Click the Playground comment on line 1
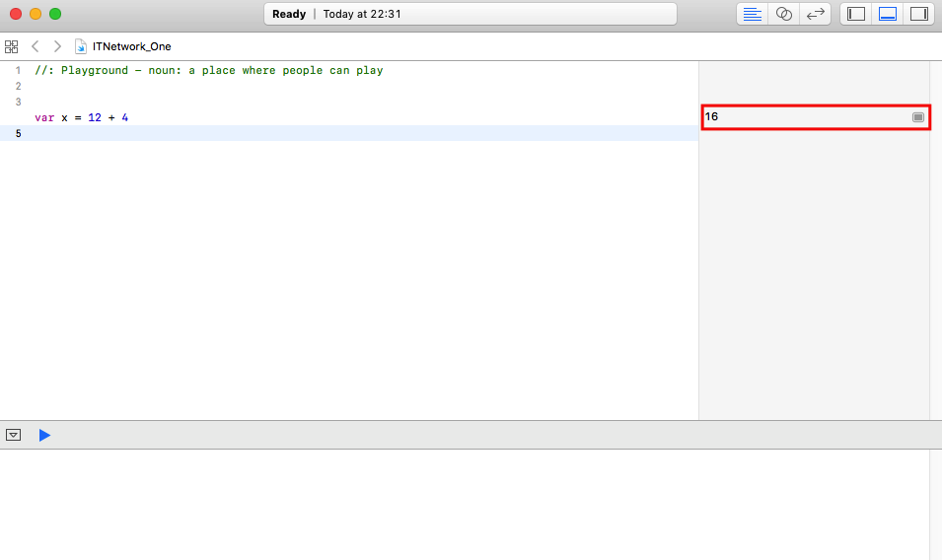 click(208, 70)
